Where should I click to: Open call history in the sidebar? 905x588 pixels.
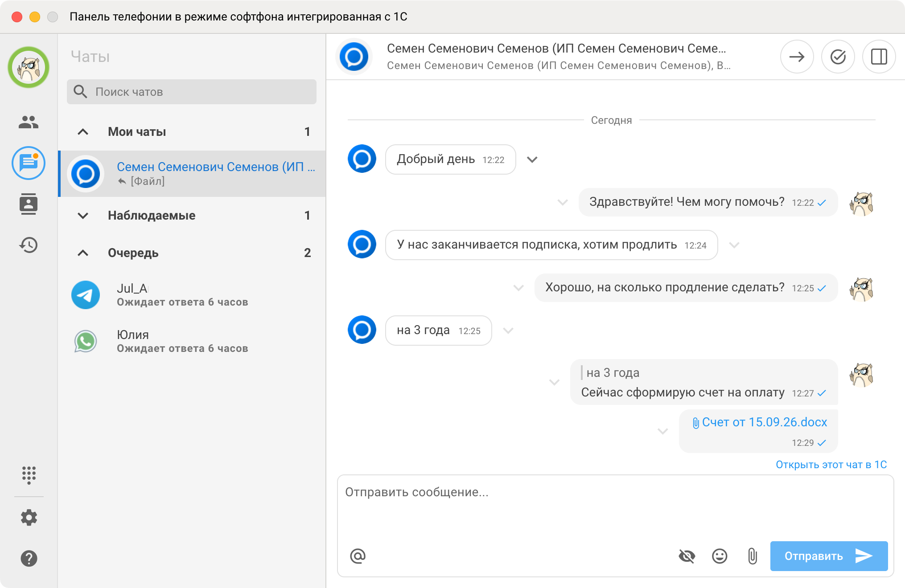pos(29,245)
